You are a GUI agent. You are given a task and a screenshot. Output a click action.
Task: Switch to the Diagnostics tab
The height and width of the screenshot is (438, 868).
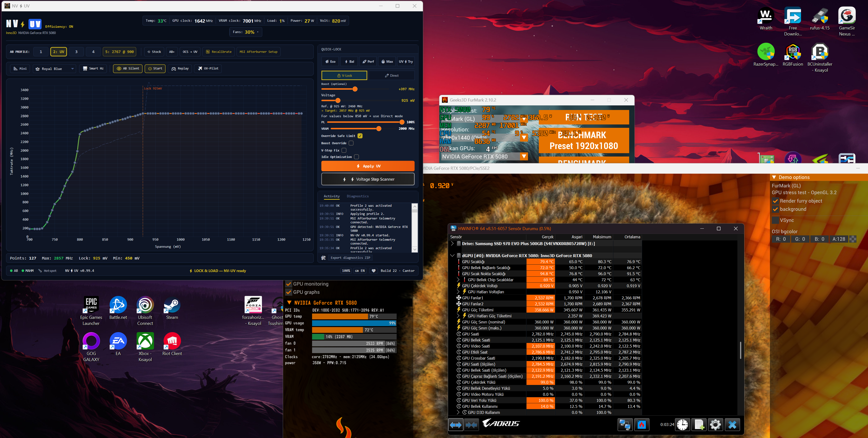pos(358,196)
